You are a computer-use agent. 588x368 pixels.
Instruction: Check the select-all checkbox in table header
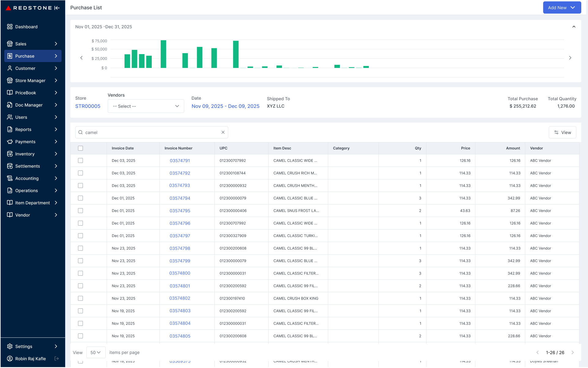[80, 148]
